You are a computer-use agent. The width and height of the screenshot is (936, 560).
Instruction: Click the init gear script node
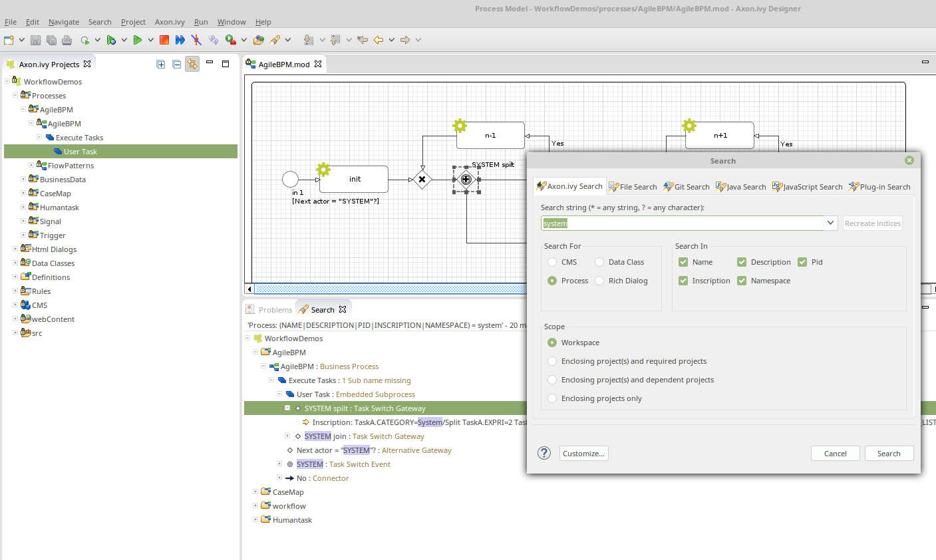point(354,179)
